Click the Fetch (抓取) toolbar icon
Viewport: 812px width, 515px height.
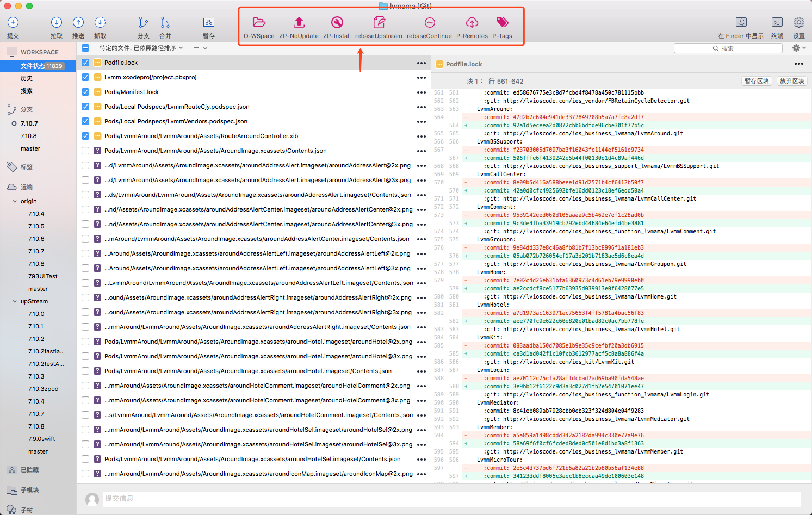tap(100, 23)
